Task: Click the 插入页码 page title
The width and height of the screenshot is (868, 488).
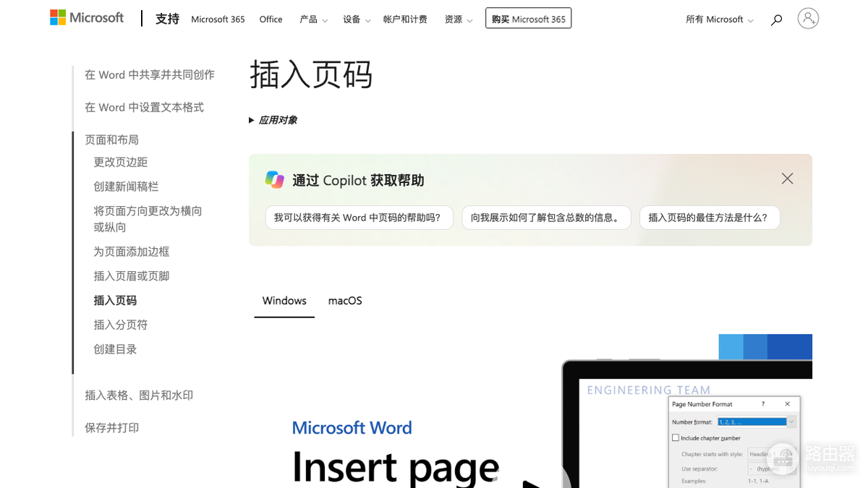Action: pos(311,74)
